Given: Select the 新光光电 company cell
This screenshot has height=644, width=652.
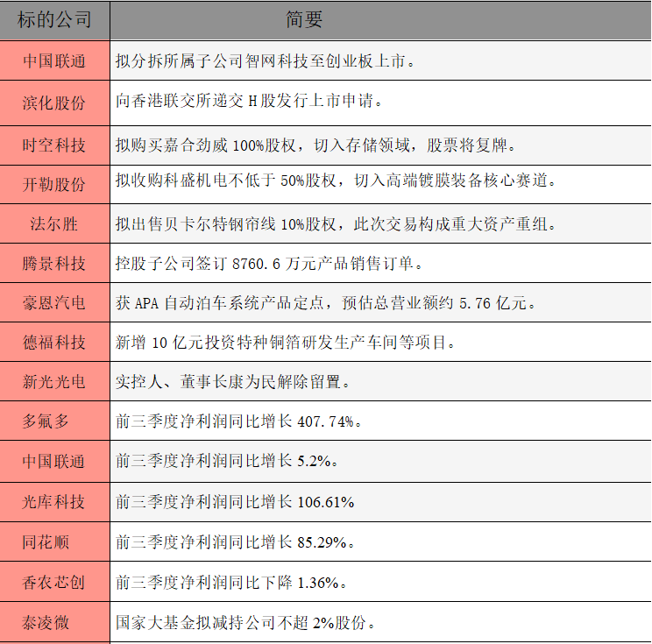Looking at the screenshot, I should 54,382.
